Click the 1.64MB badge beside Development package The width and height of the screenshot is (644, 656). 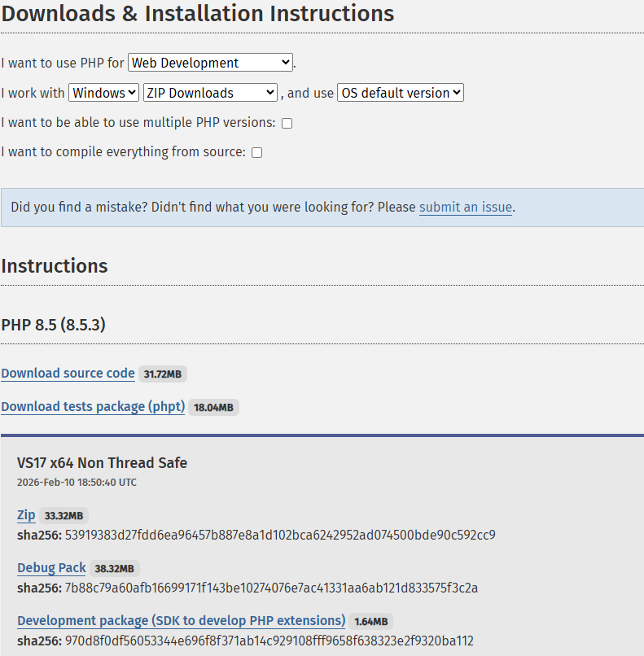[x=370, y=622]
